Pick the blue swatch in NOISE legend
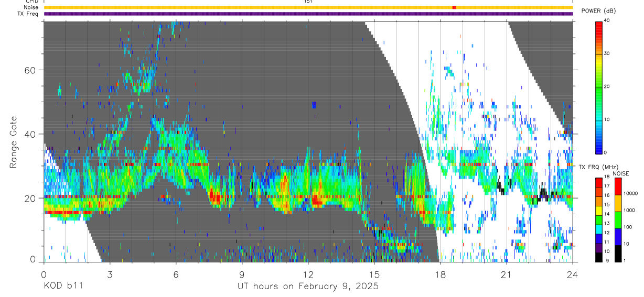Image resolution: width=644 pixels, height=297 pixels. tap(617, 237)
